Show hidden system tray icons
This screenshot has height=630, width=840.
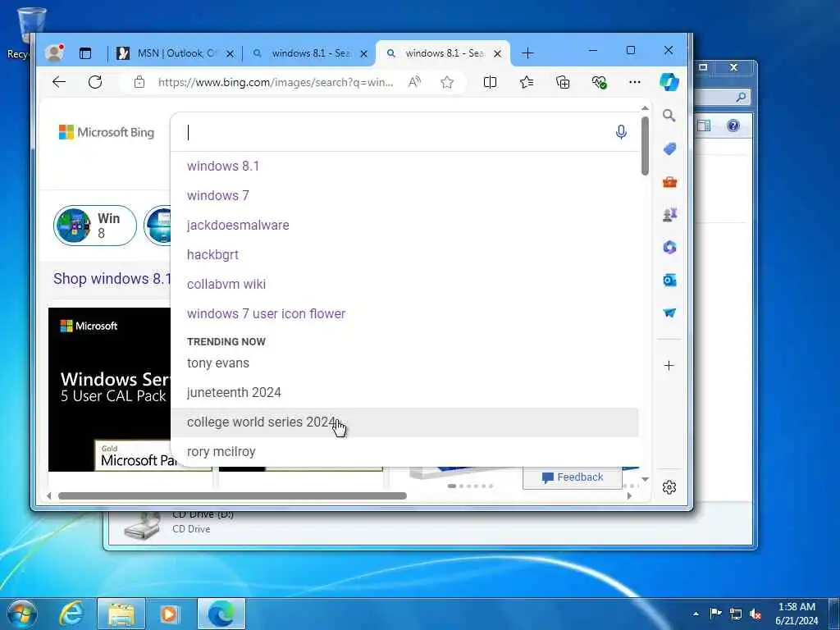click(696, 614)
